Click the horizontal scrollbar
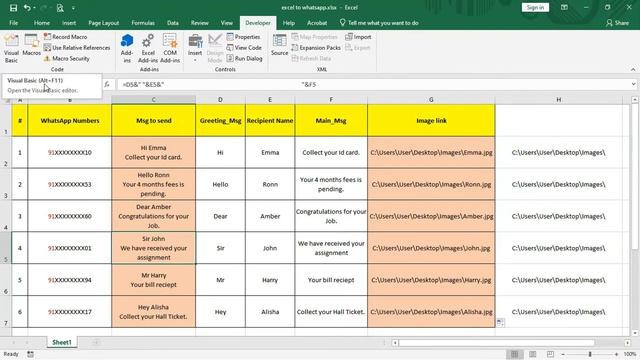Viewport: 640px width, 360px height. click(496, 342)
